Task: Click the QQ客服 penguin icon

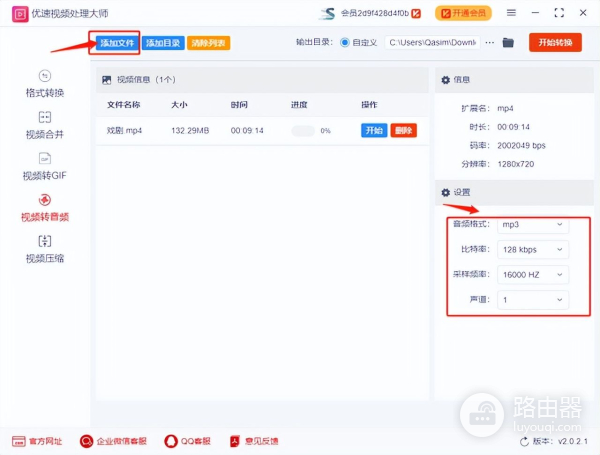Action: point(171,441)
